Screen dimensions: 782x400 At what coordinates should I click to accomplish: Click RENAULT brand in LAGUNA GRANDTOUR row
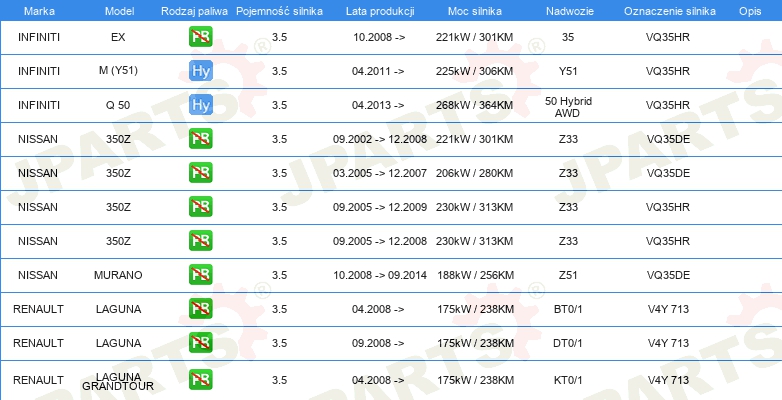pos(38,380)
